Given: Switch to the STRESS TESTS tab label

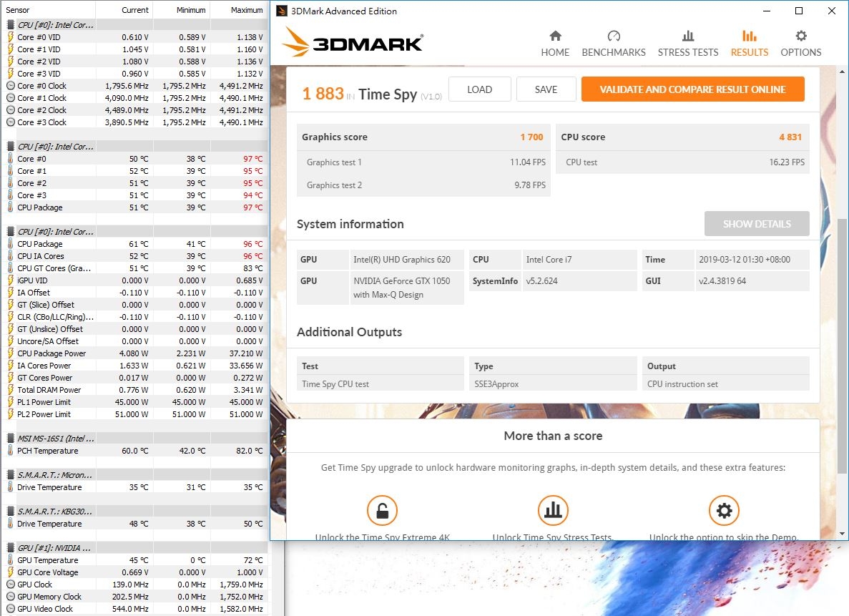Looking at the screenshot, I should [x=687, y=52].
